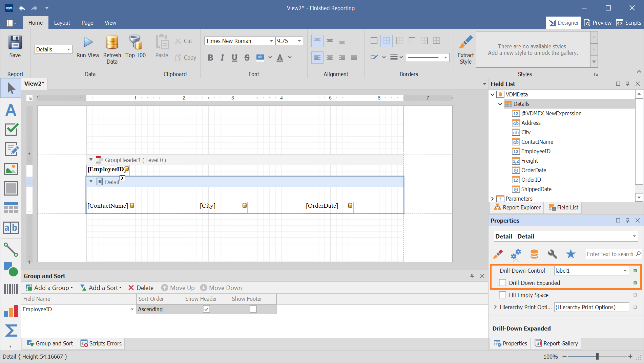
Task: Click Add a Sort button
Action: point(101,288)
